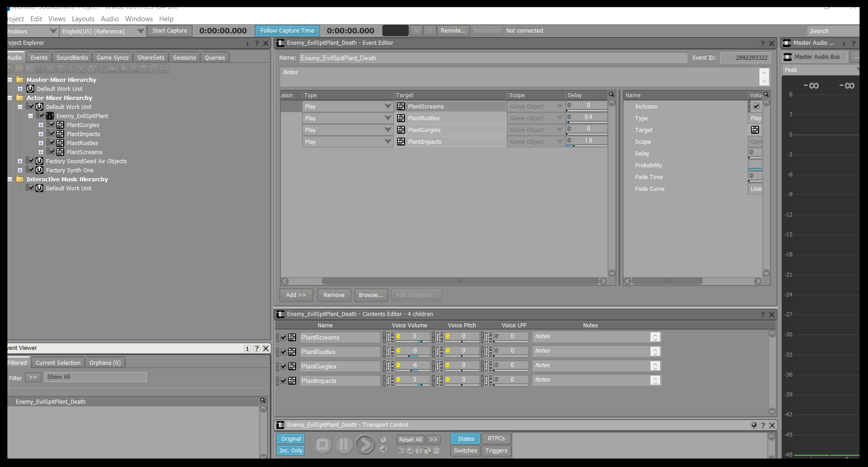Click the Project Explorer help icon

pyautogui.click(x=257, y=43)
